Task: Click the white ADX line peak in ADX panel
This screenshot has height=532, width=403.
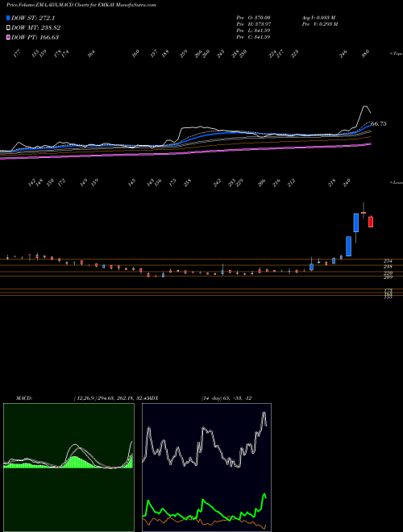Action: pos(264,414)
